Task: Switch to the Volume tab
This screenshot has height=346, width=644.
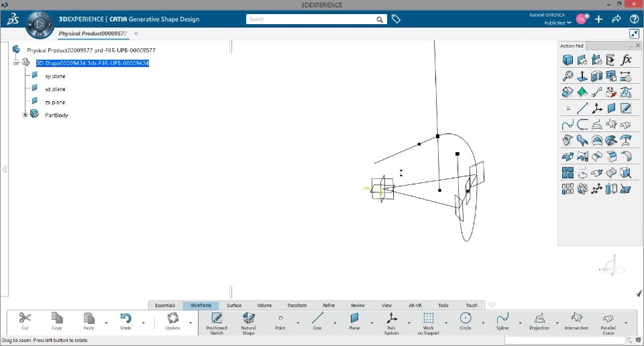Action: click(264, 305)
